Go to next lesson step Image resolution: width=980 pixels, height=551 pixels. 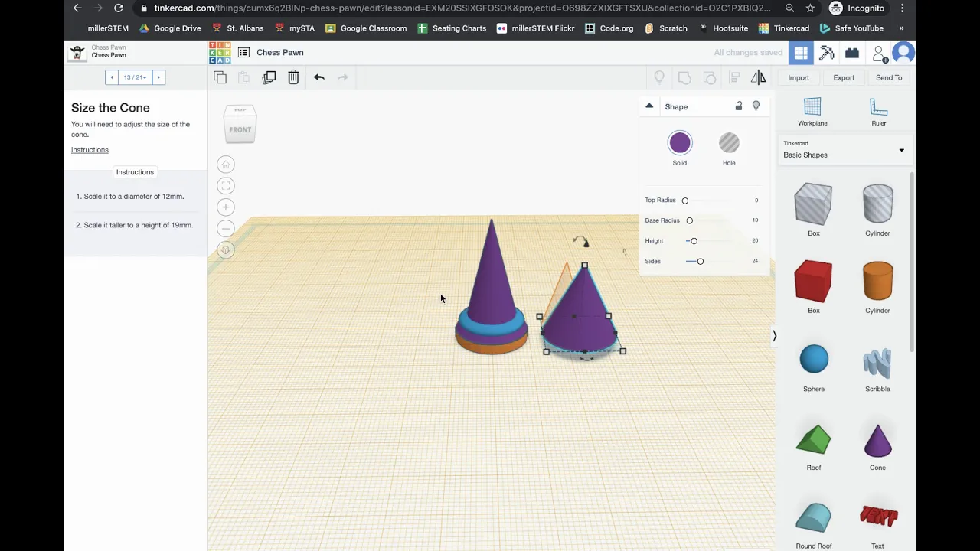pos(158,77)
